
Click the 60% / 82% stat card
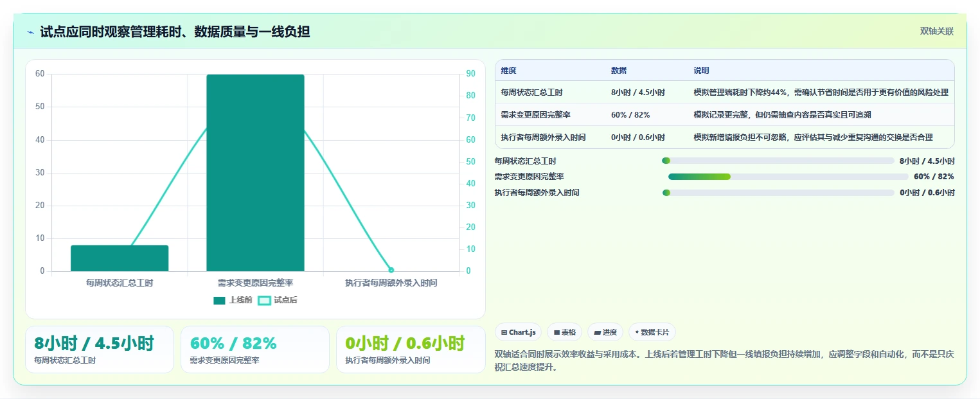255,350
